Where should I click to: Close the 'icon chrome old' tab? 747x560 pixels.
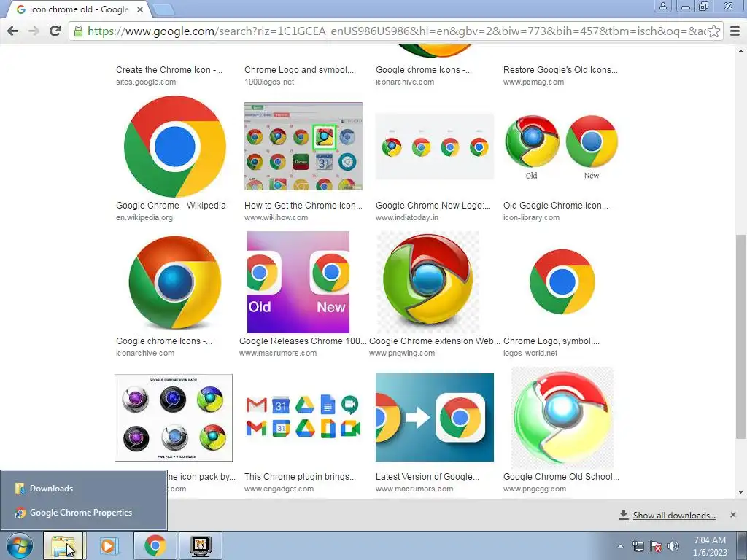[140, 9]
